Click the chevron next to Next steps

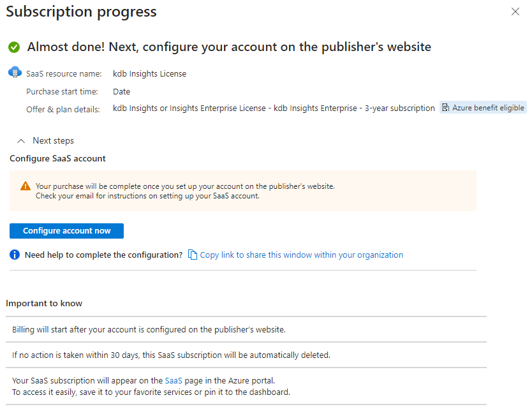[x=21, y=140]
